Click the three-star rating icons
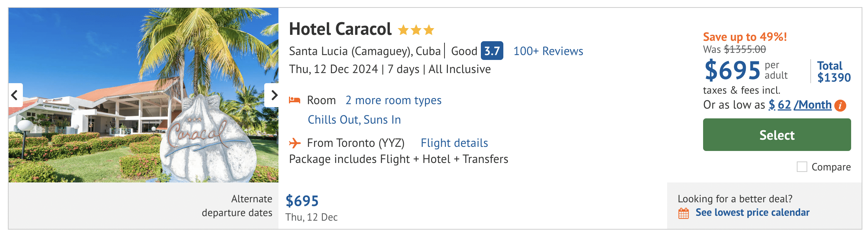868x236 pixels. pos(416,30)
